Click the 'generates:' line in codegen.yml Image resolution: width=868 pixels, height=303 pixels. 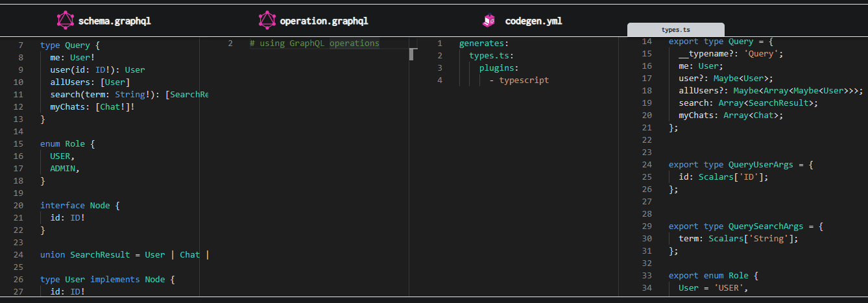(x=484, y=43)
